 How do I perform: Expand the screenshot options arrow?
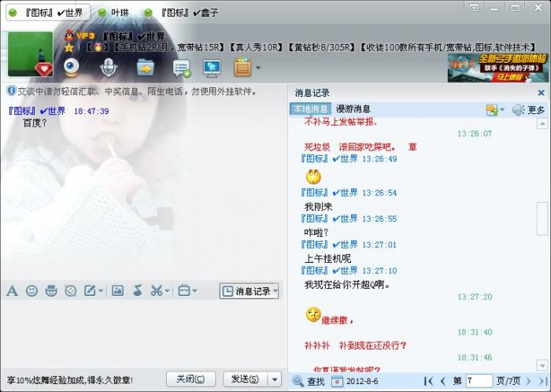[167, 290]
